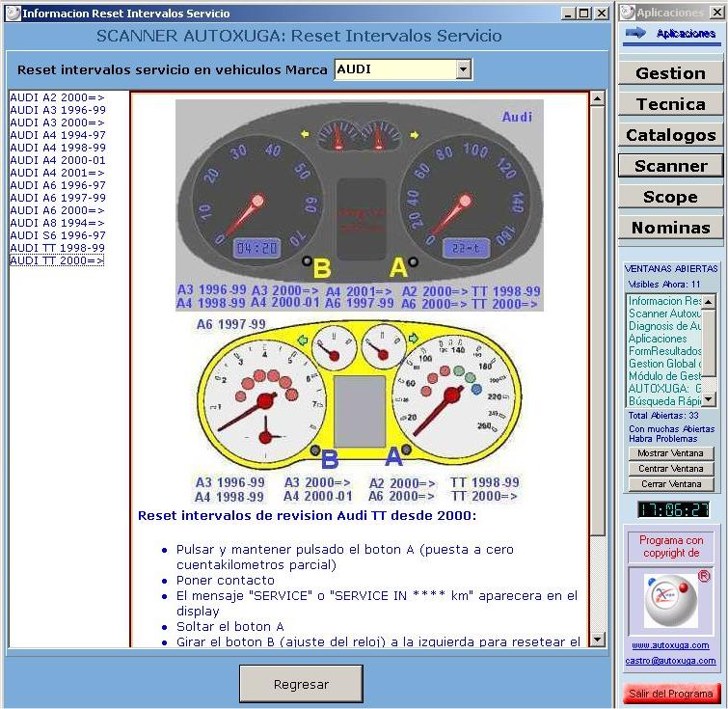Pick AUDI A4 1998-99 from the list

(58, 148)
